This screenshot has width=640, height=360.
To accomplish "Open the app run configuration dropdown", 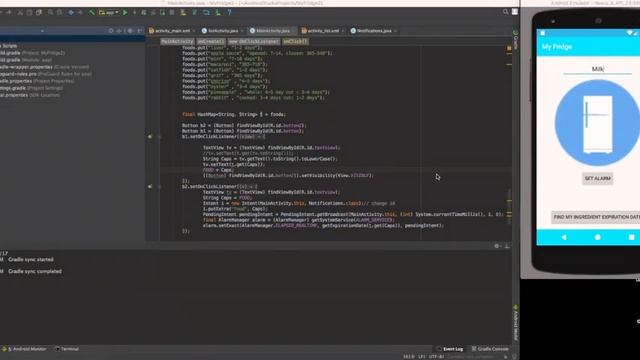I will 109,13.
